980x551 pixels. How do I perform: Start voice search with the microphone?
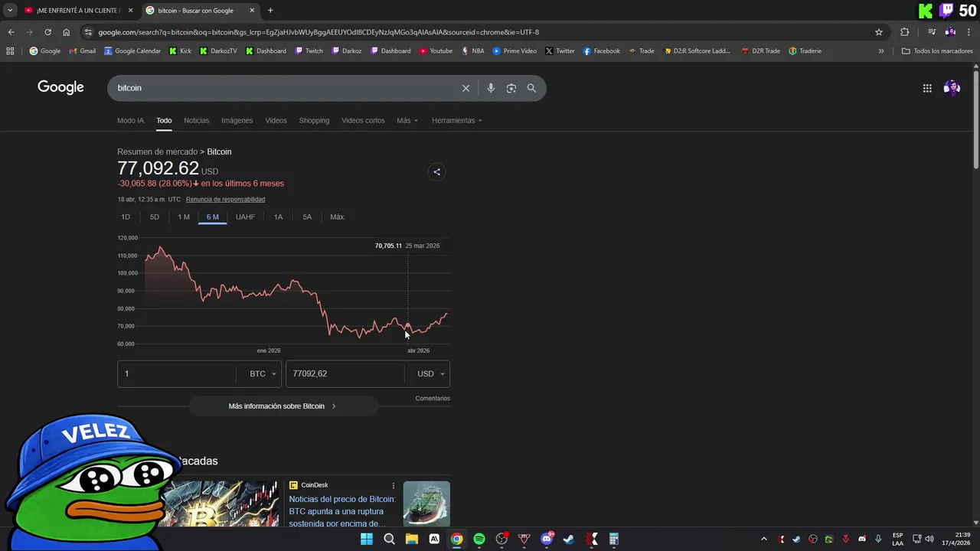(491, 88)
